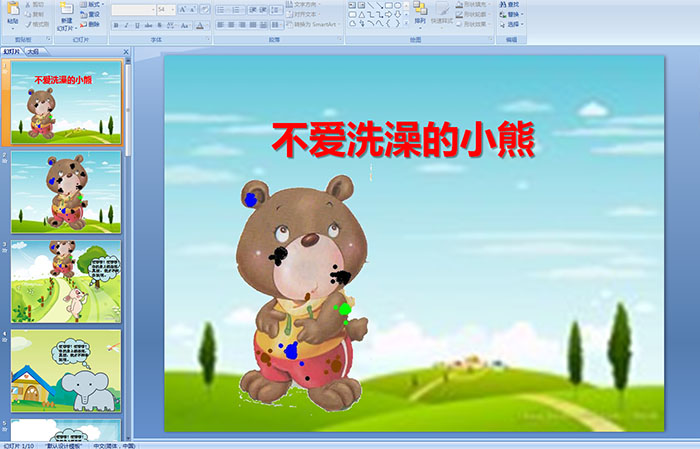Toggle Center text alignment
The width and height of the screenshot is (700, 449).
coord(231,25)
